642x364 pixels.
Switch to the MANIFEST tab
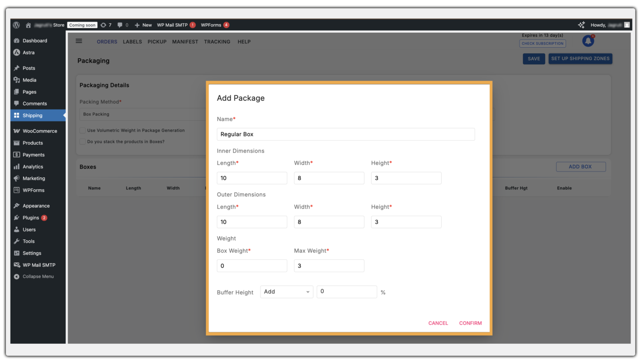(185, 42)
